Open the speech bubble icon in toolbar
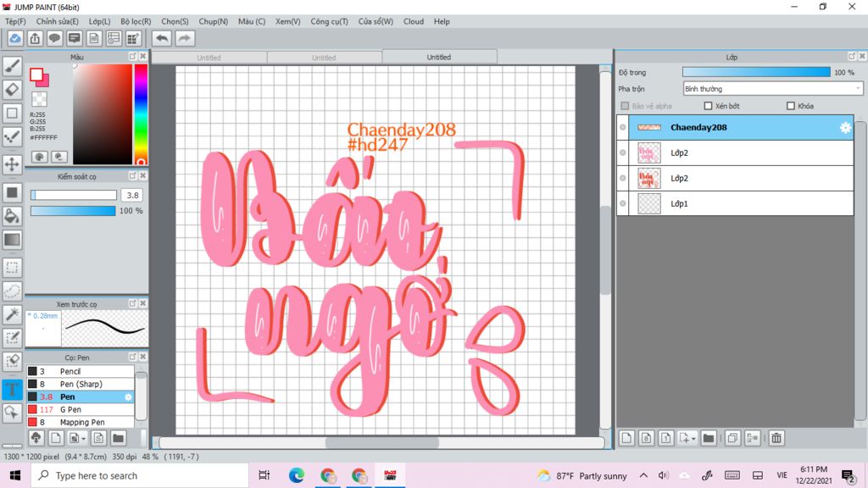The image size is (868, 488). [54, 38]
